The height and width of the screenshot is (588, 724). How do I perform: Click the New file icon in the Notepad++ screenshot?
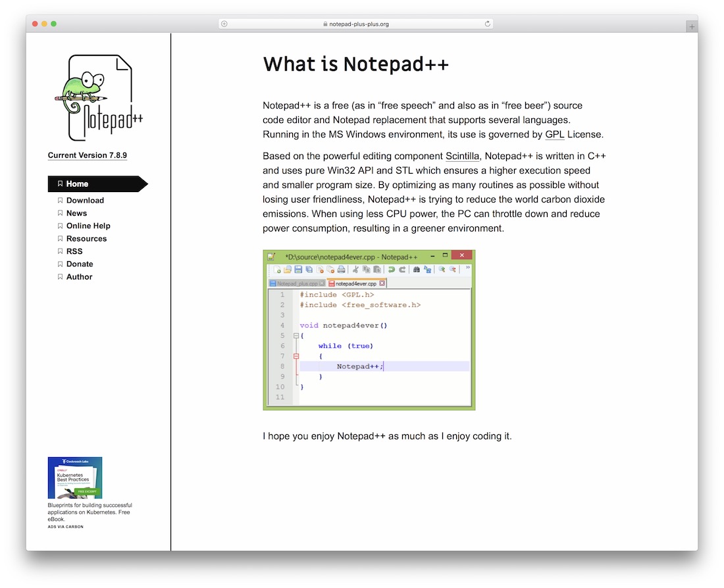point(277,270)
